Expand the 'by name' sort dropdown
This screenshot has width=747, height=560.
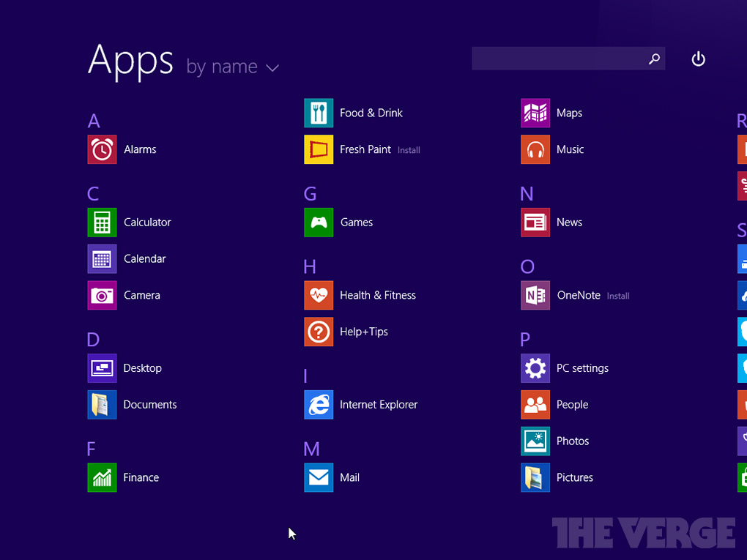pyautogui.click(x=232, y=67)
